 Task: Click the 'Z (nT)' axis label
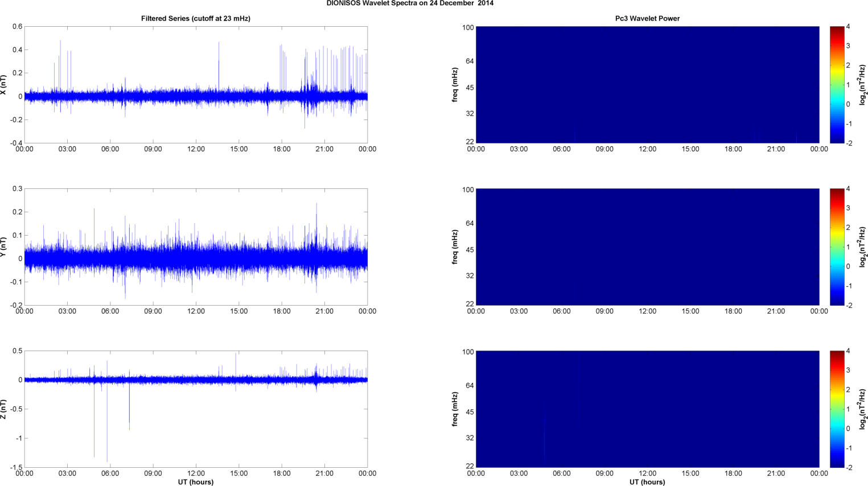click(x=3, y=409)
